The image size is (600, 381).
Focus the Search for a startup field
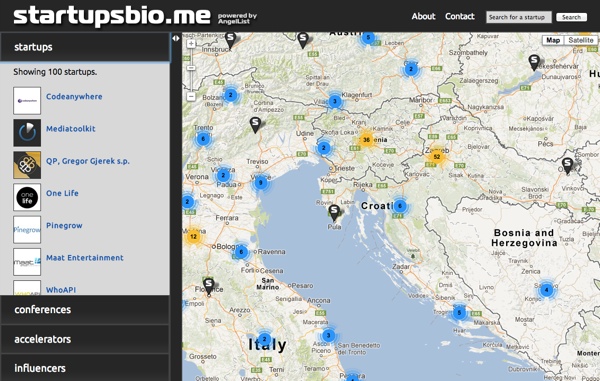(518, 17)
